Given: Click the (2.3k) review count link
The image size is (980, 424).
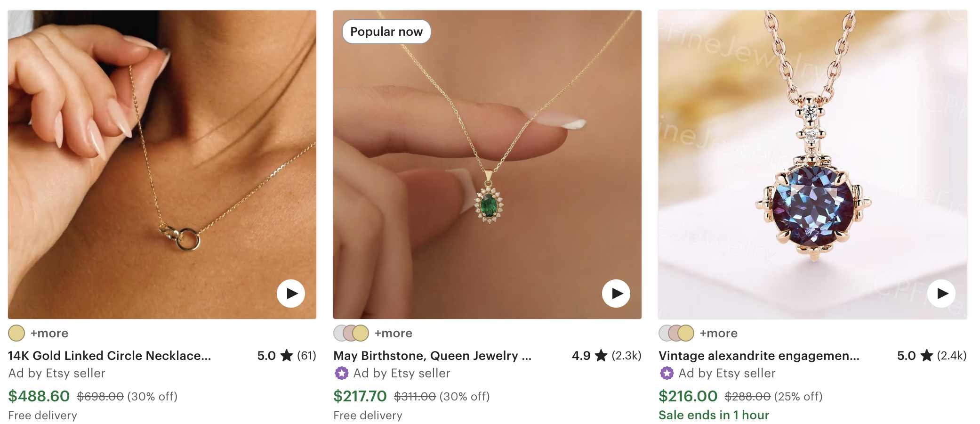Looking at the screenshot, I should tap(627, 356).
